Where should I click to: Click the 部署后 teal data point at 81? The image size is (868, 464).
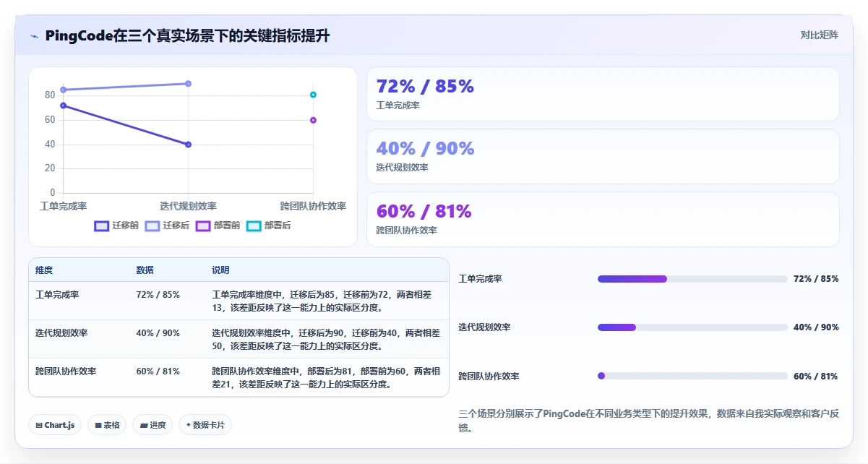[x=313, y=95]
